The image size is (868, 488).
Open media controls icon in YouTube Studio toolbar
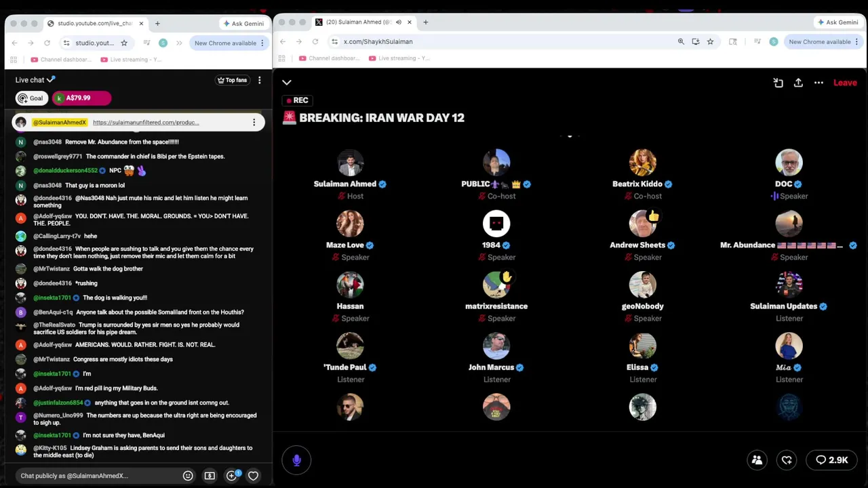147,43
